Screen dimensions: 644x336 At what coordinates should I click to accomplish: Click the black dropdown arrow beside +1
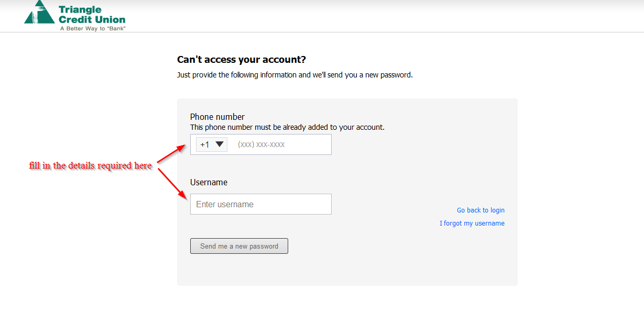pos(220,144)
